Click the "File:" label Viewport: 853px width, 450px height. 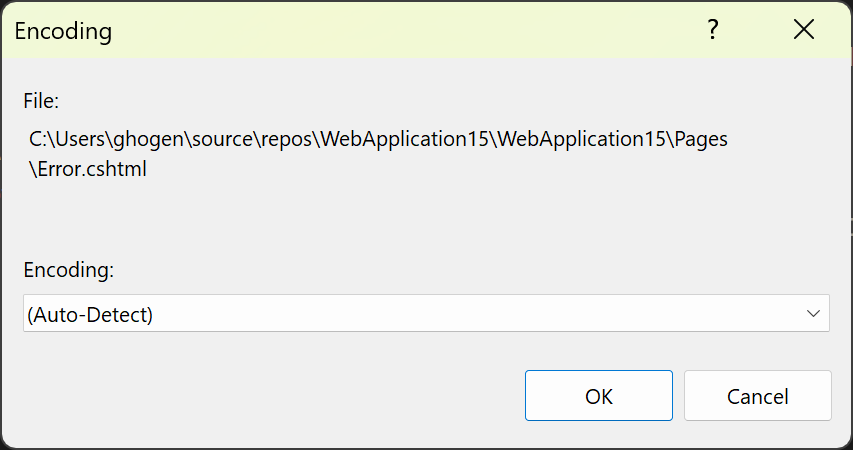42,100
